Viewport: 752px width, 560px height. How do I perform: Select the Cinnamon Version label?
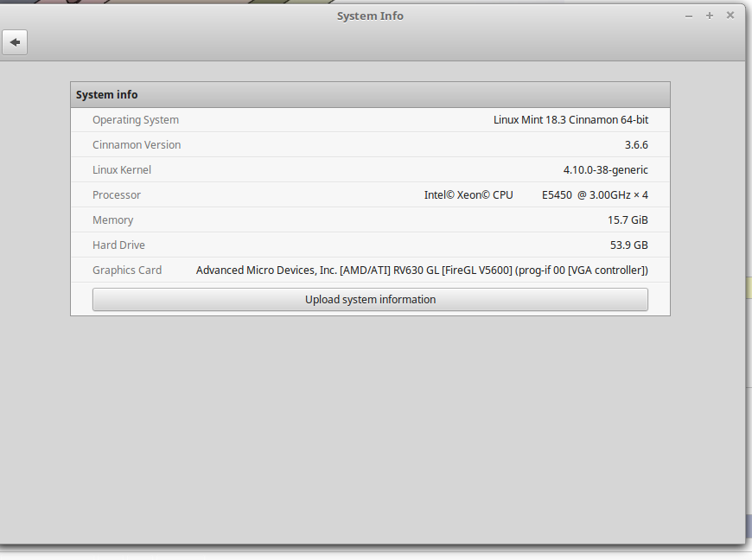coord(137,145)
